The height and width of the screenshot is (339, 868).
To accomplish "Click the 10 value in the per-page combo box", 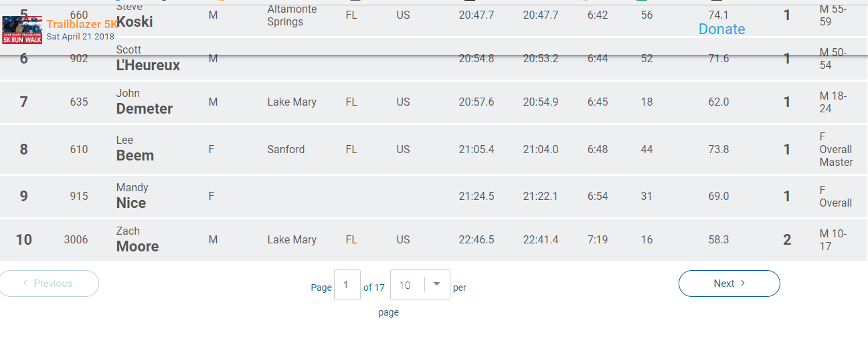I will point(405,285).
